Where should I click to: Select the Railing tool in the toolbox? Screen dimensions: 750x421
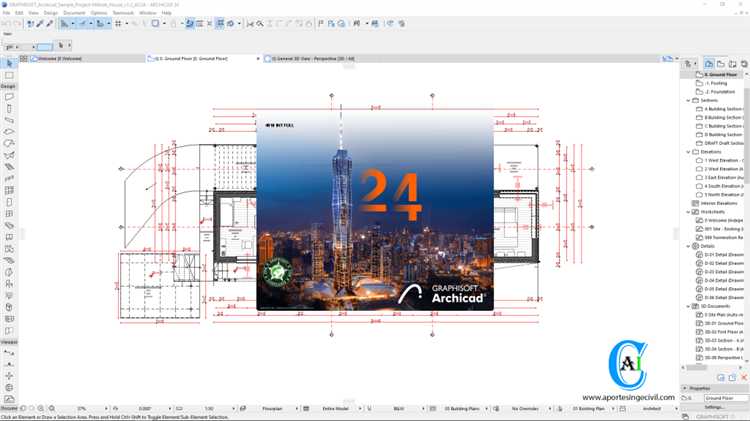[9, 178]
